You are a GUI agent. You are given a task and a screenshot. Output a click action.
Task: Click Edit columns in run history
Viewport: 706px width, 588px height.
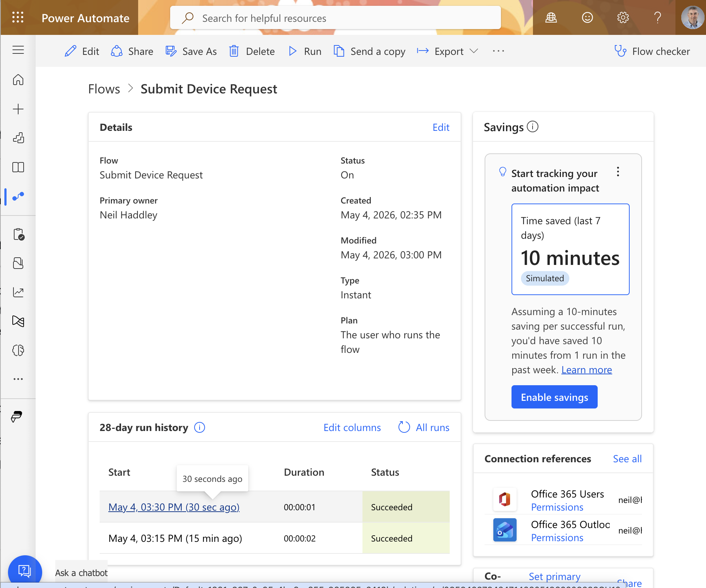pos(352,427)
